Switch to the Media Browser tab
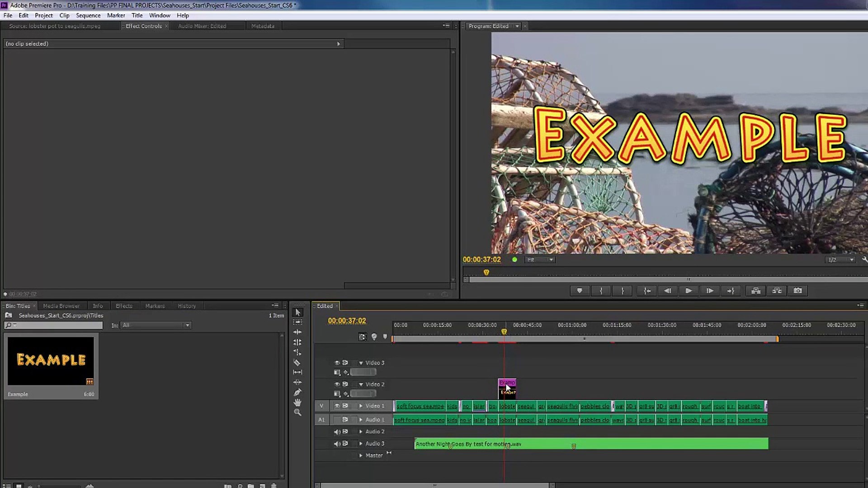 [x=61, y=306]
